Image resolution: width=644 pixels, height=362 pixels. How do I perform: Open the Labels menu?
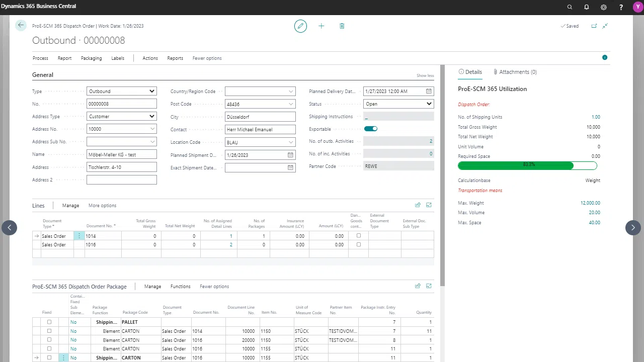pyautogui.click(x=118, y=58)
